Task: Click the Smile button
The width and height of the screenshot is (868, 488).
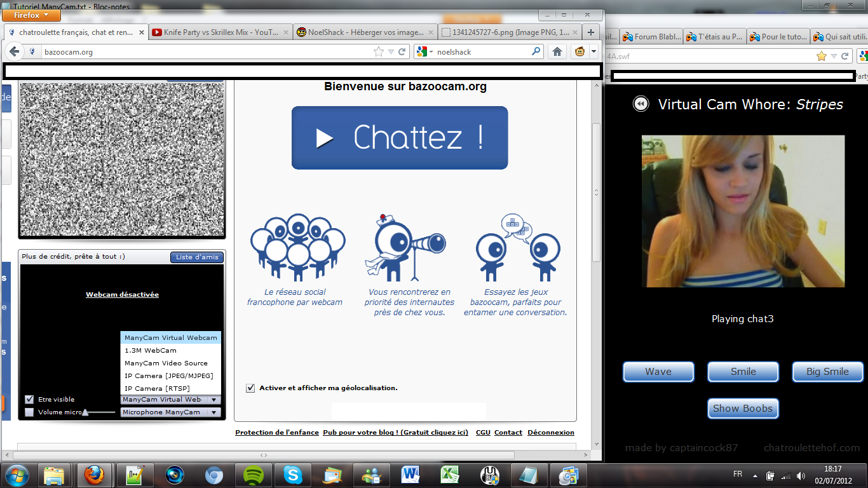Action: tap(743, 372)
